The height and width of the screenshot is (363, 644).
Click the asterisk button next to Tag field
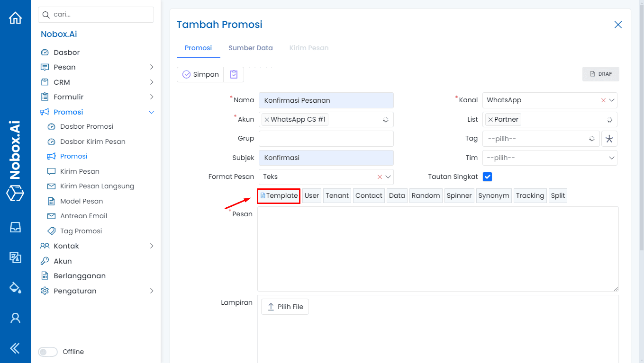[609, 139]
